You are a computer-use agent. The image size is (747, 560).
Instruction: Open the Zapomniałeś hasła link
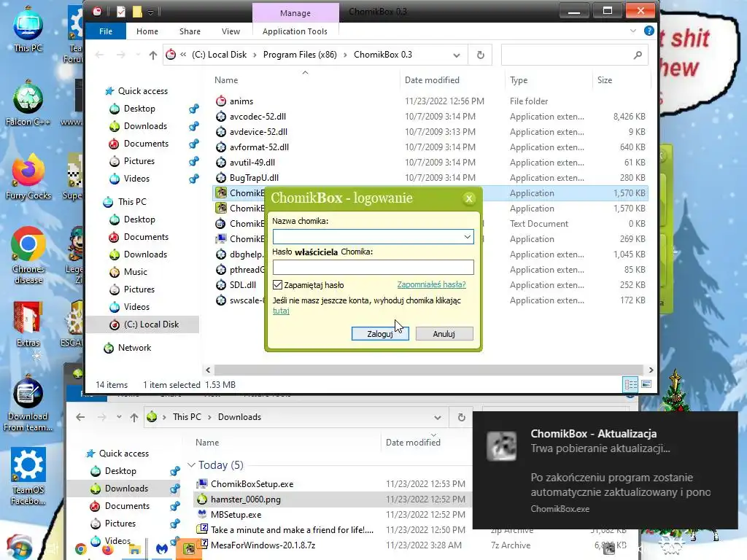click(x=431, y=284)
